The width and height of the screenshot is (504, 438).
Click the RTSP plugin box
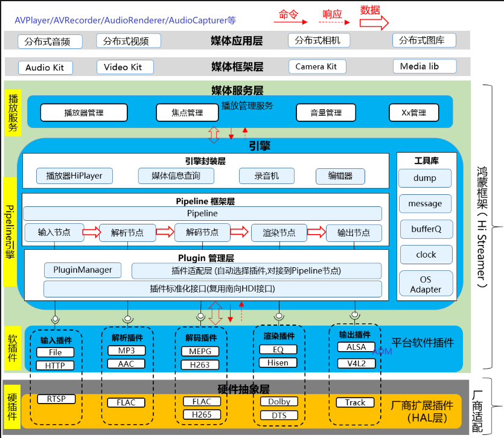(57, 399)
